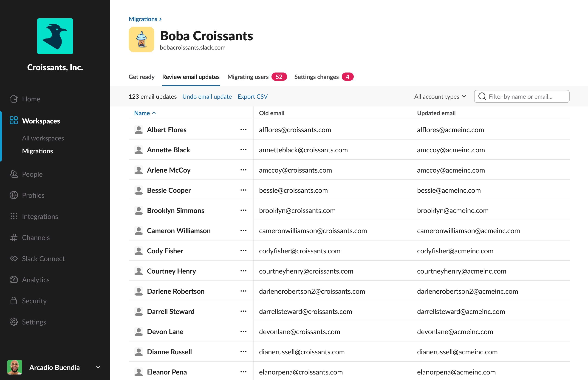
Task: Click the Workspaces grid icon
Action: click(x=14, y=121)
